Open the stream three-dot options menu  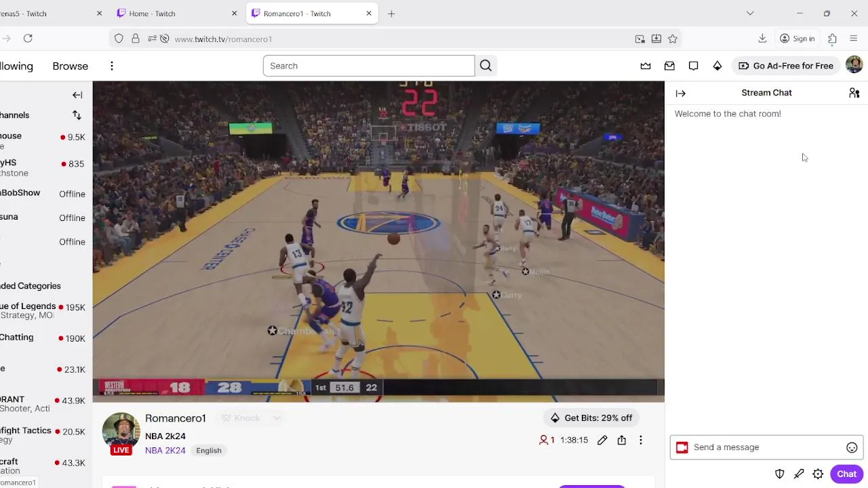[x=640, y=440]
